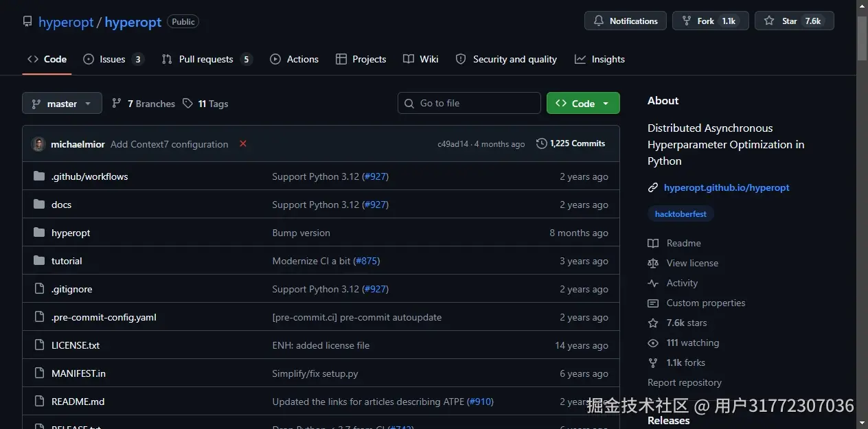
Task: Open the Bump version commit message
Action: pyautogui.click(x=301, y=233)
